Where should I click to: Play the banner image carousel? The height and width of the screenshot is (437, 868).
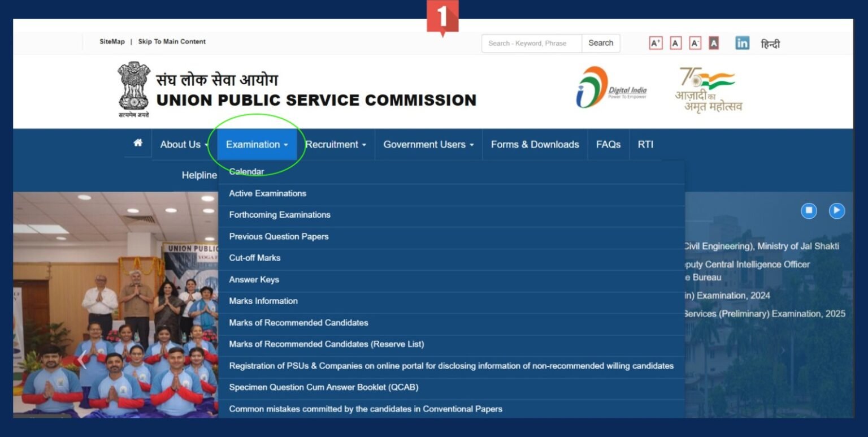(x=836, y=211)
